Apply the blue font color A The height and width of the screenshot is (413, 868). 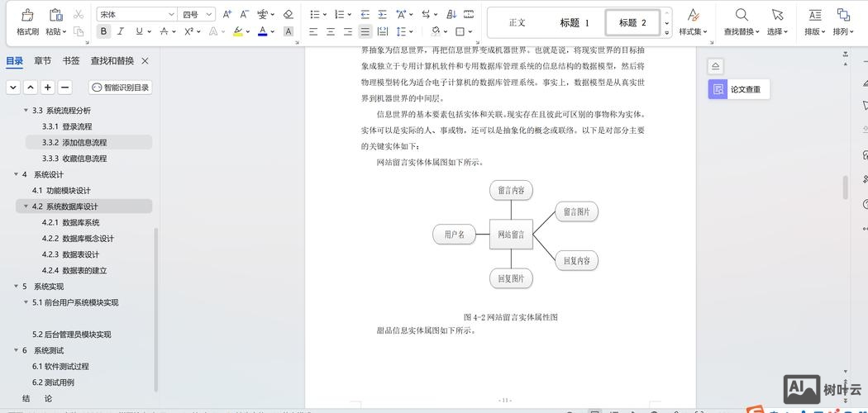tap(262, 31)
